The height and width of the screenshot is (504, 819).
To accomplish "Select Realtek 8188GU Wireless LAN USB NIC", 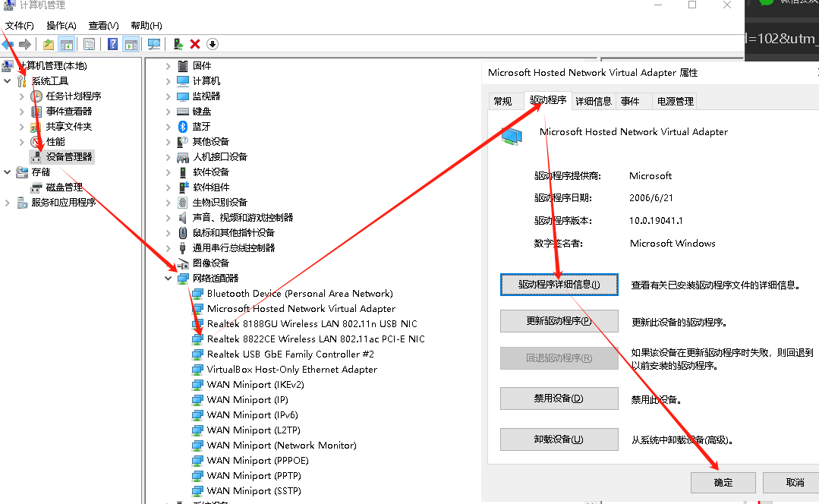I will (x=312, y=324).
